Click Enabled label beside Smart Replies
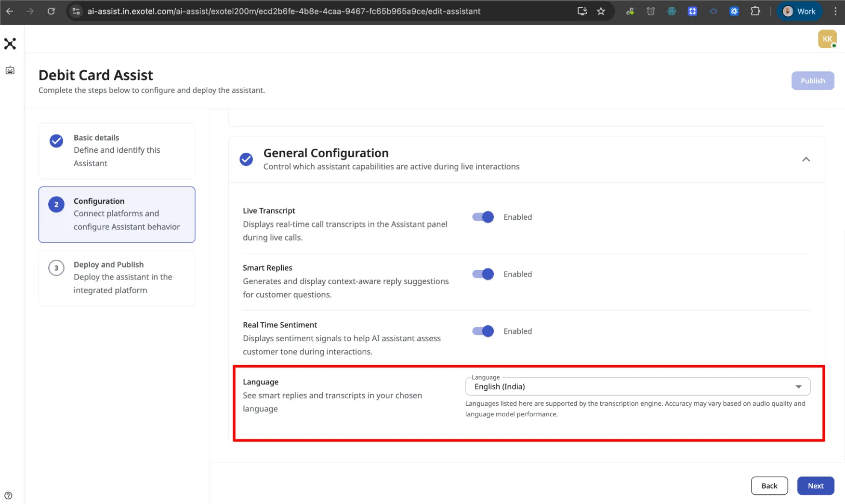The height and width of the screenshot is (504, 845). [517, 274]
